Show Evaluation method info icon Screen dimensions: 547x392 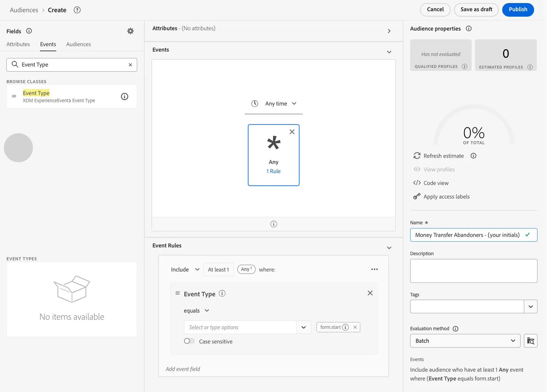[x=456, y=329]
